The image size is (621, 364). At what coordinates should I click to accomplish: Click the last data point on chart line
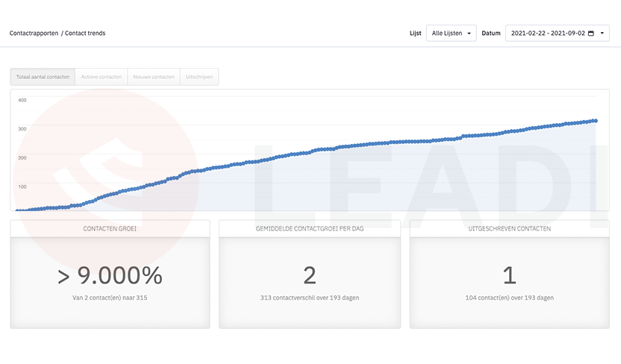coord(596,121)
